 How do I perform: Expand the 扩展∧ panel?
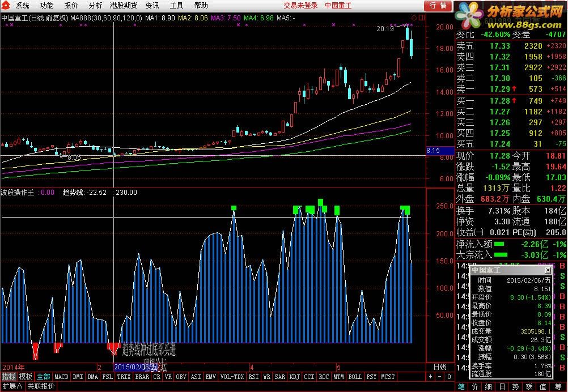[x=12, y=386]
